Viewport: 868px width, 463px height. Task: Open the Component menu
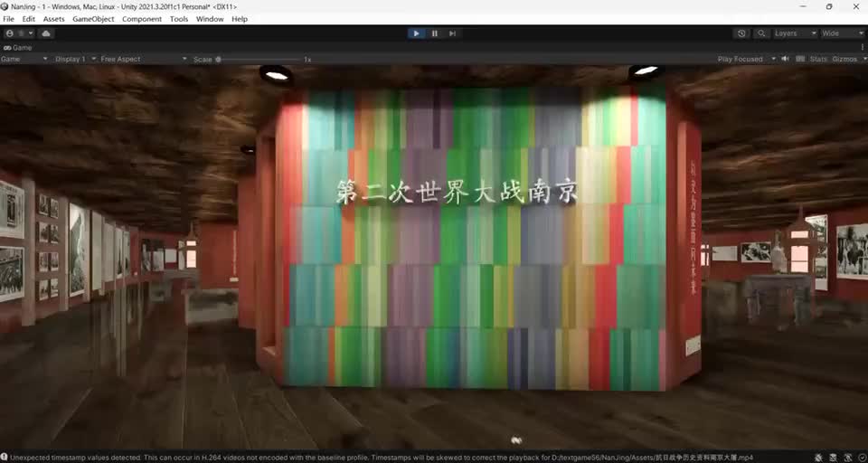(142, 19)
